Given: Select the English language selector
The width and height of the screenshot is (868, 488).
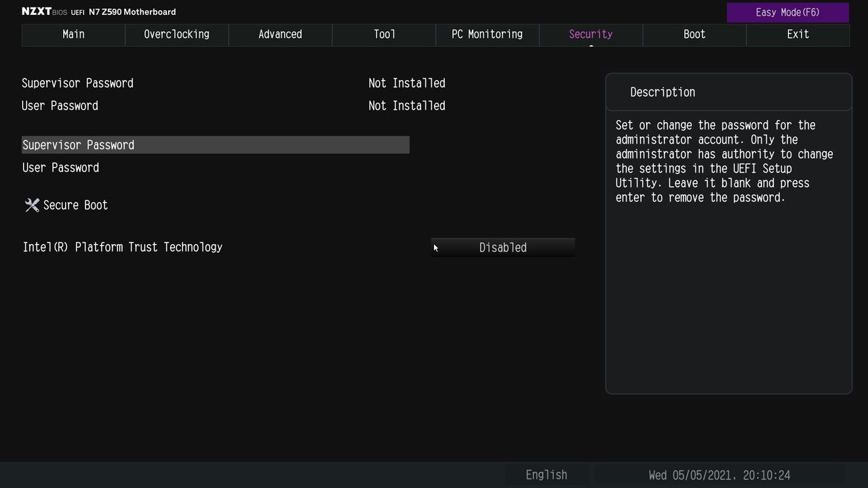Looking at the screenshot, I should coord(546,475).
